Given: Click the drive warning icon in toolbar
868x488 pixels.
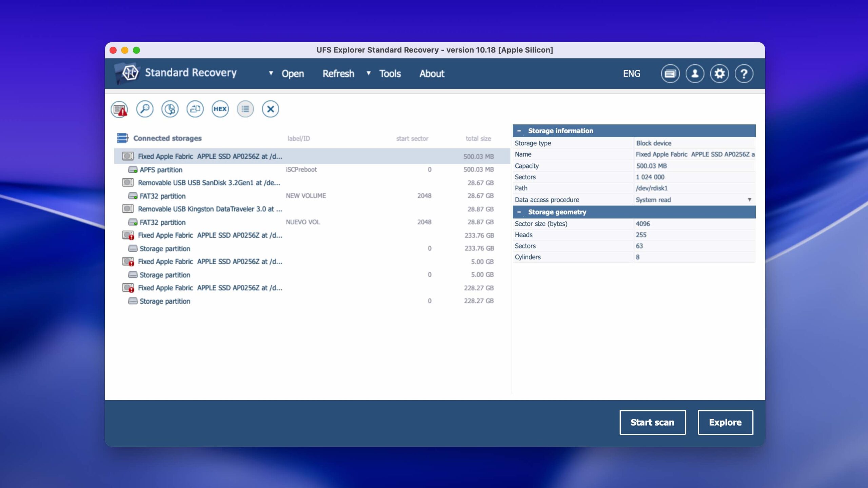Looking at the screenshot, I should coord(119,109).
